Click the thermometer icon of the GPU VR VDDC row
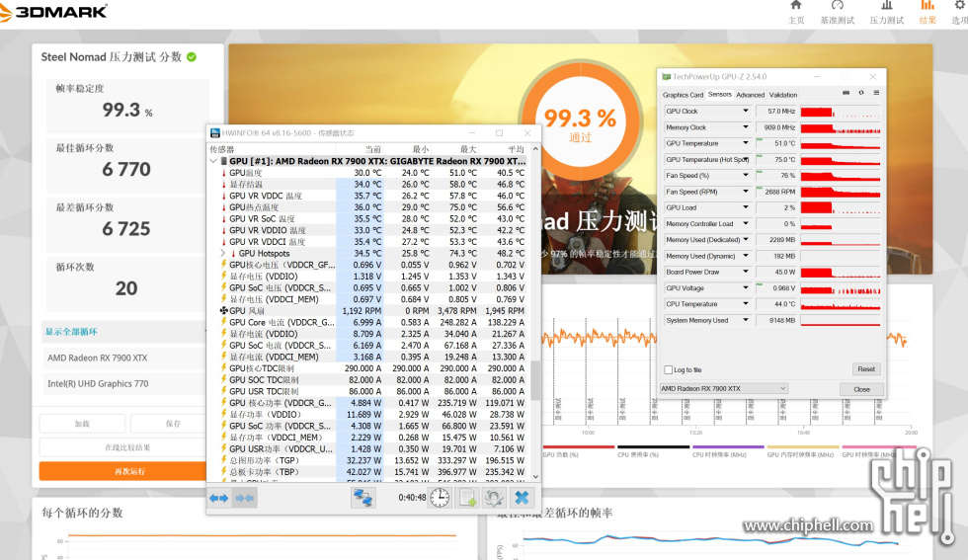The image size is (968, 560). (223, 196)
